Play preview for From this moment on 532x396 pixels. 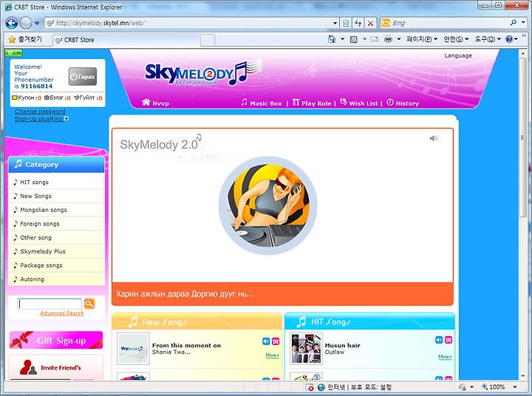click(266, 341)
